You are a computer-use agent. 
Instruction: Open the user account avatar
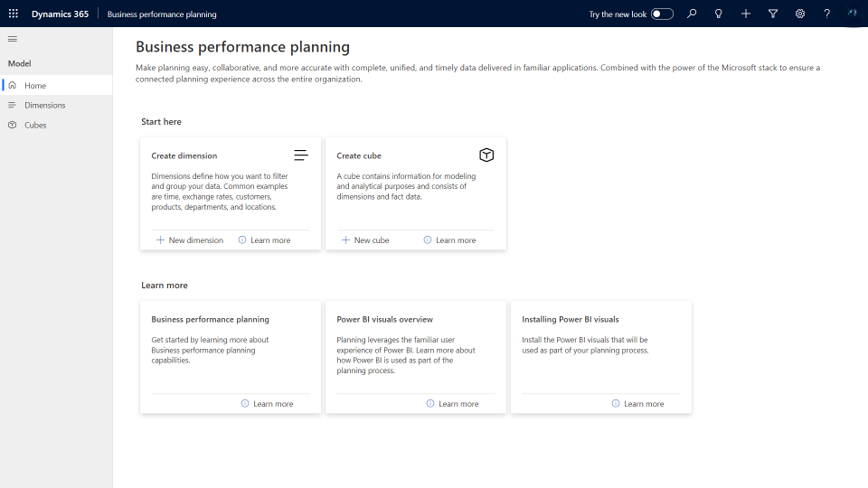click(x=853, y=14)
